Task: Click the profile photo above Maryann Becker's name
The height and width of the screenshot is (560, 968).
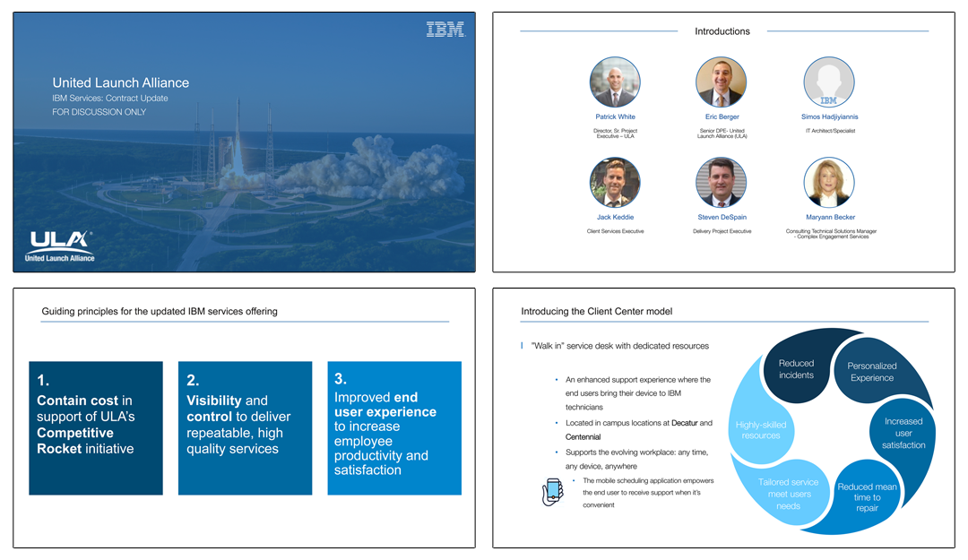Action: 828,183
